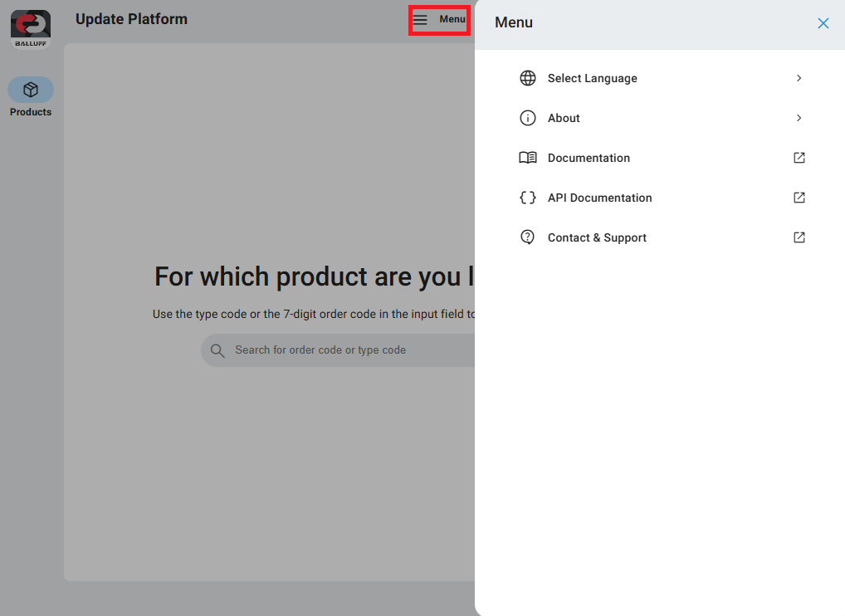Viewport: 845px width, 616px height.
Task: Click the curly braces API Documentation icon
Action: click(x=528, y=198)
